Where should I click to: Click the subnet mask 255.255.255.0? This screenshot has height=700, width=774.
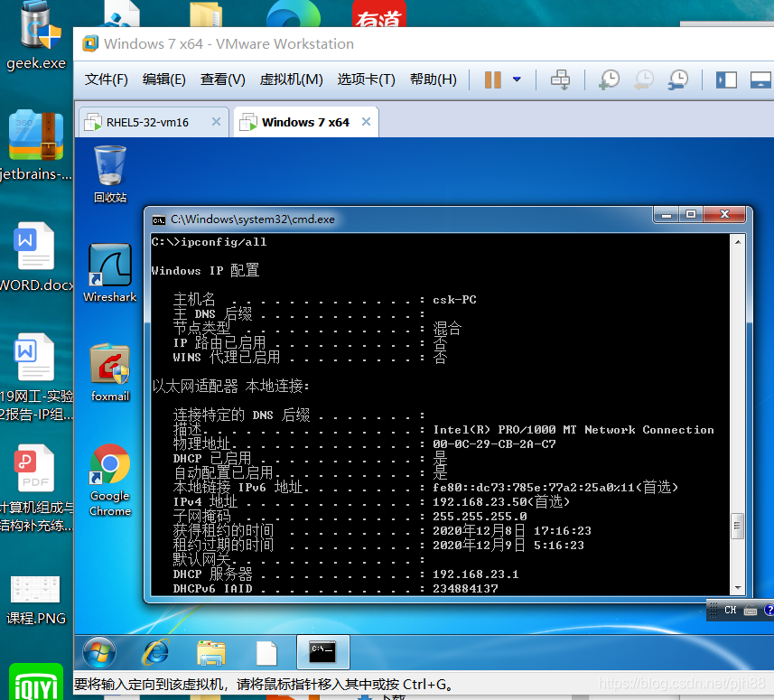(480, 517)
